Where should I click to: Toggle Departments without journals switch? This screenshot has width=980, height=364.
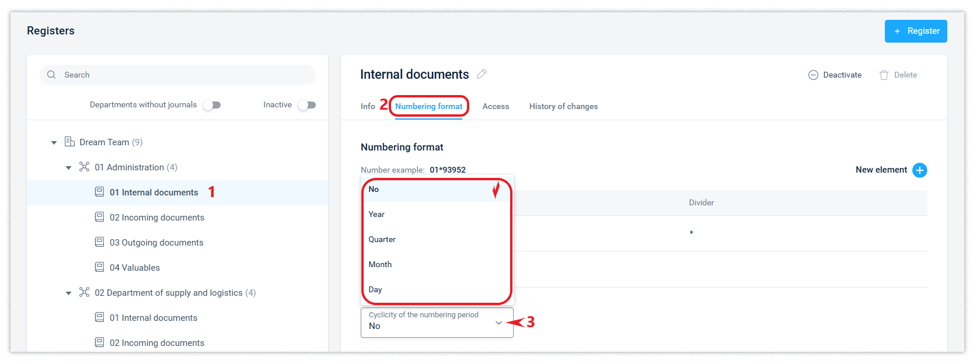[212, 105]
